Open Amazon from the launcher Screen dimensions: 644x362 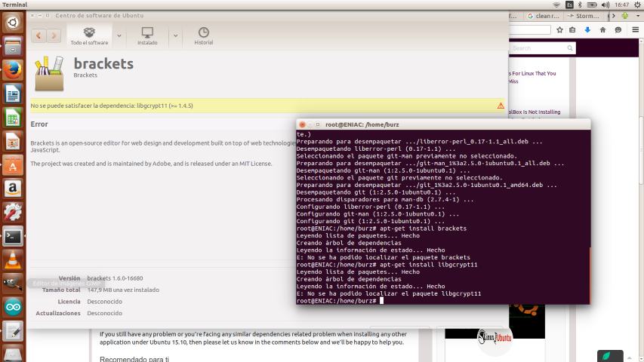(x=13, y=189)
